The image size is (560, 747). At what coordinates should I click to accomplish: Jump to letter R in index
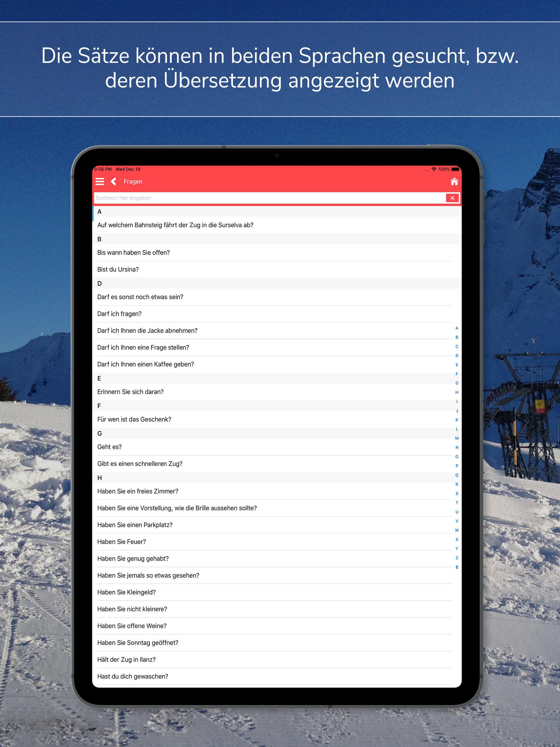tap(457, 484)
